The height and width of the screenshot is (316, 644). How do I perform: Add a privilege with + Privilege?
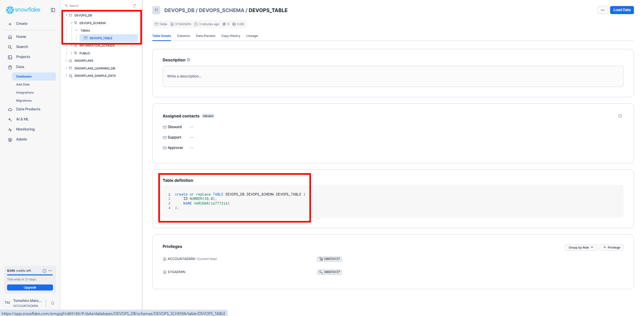611,248
